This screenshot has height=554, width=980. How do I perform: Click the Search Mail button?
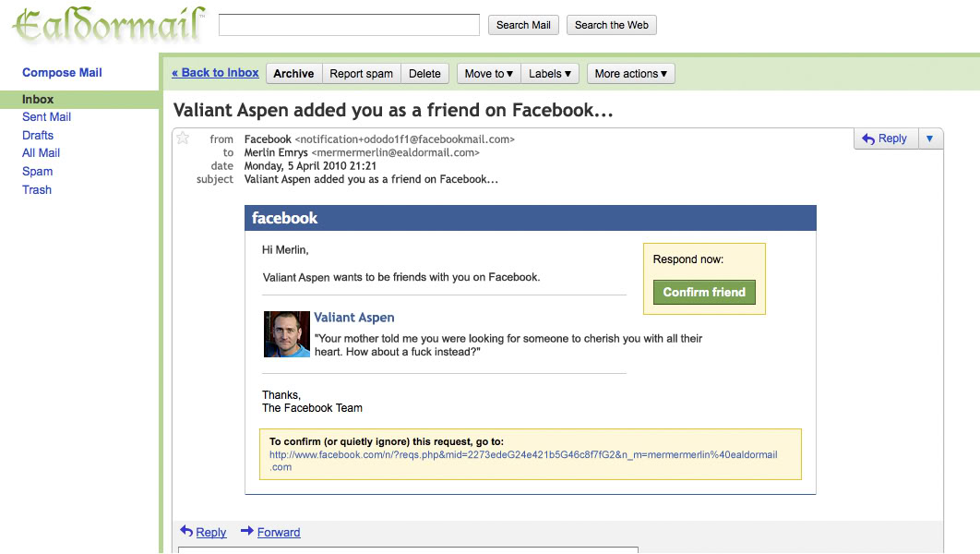[x=523, y=25]
